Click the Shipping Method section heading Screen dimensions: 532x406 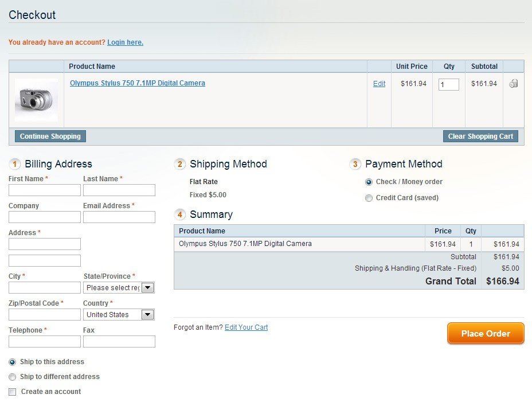click(x=228, y=164)
